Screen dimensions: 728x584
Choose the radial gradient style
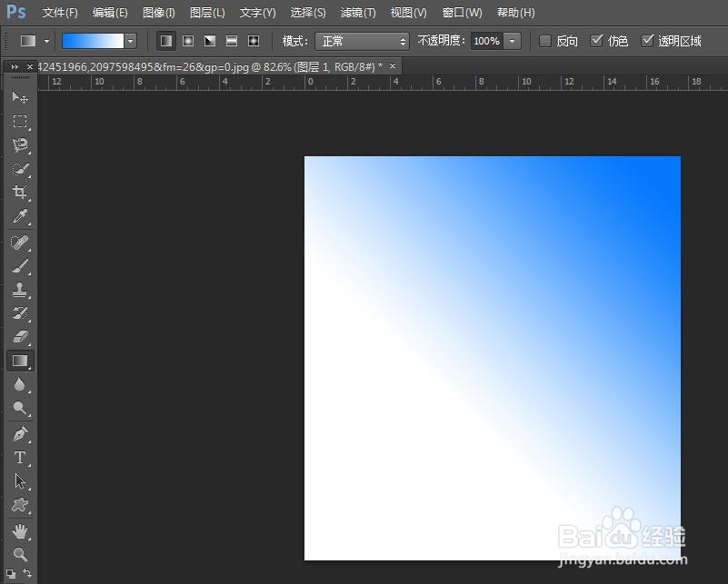[188, 41]
